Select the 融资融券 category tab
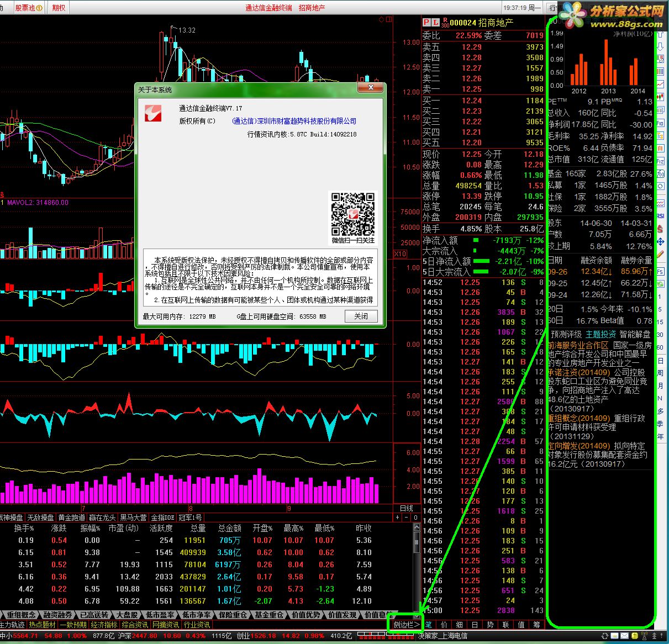669x644 pixels. pos(57,615)
